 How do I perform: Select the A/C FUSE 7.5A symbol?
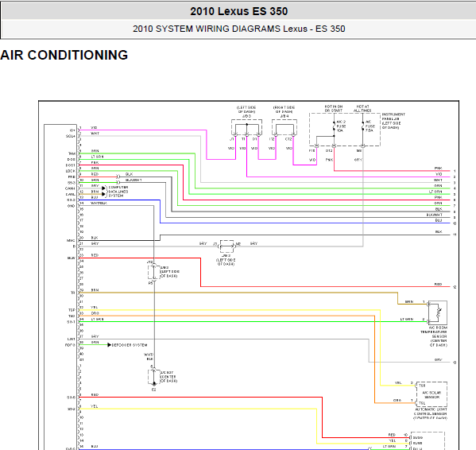[363, 126]
